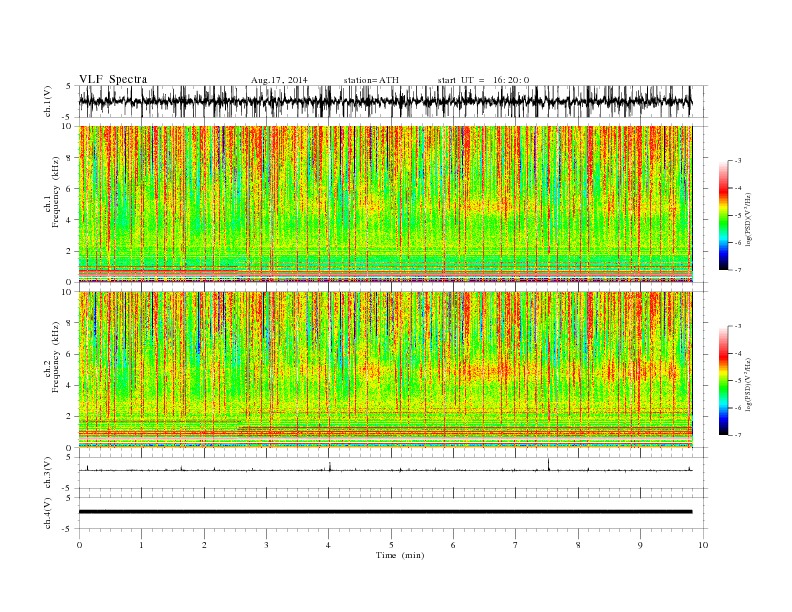Click the ch.2 color bar "log(PSD)(V²/Hz)" label
Viewport: 792px width, 612px height.
[748, 385]
